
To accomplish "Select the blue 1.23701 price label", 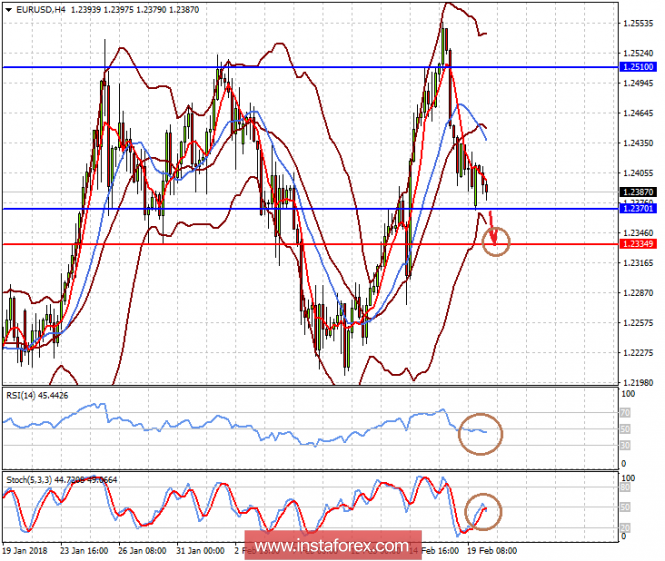I will pyautogui.click(x=637, y=209).
